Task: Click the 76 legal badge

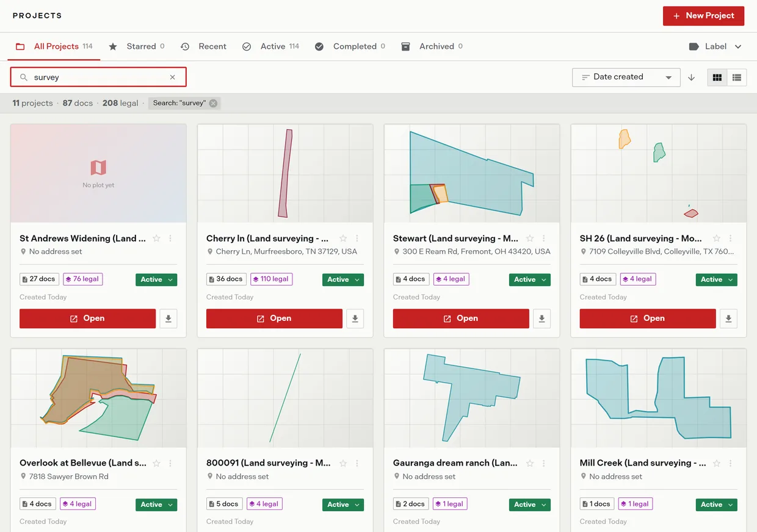Action: (82, 279)
